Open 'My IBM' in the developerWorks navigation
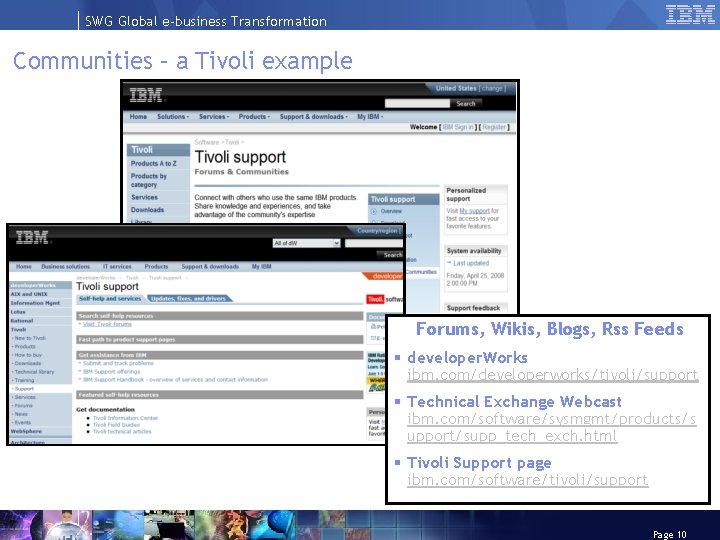 click(261, 266)
